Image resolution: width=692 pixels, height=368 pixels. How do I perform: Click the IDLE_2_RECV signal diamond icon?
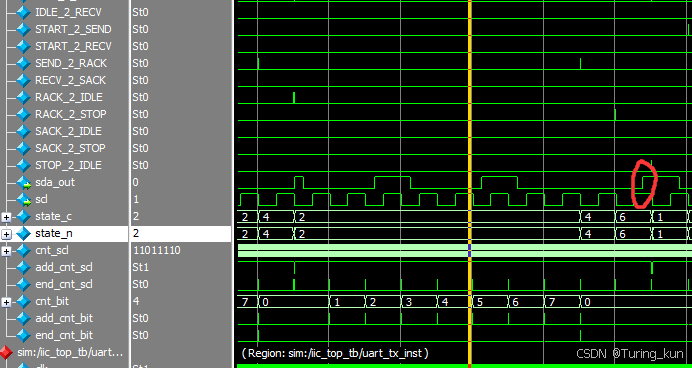23,12
